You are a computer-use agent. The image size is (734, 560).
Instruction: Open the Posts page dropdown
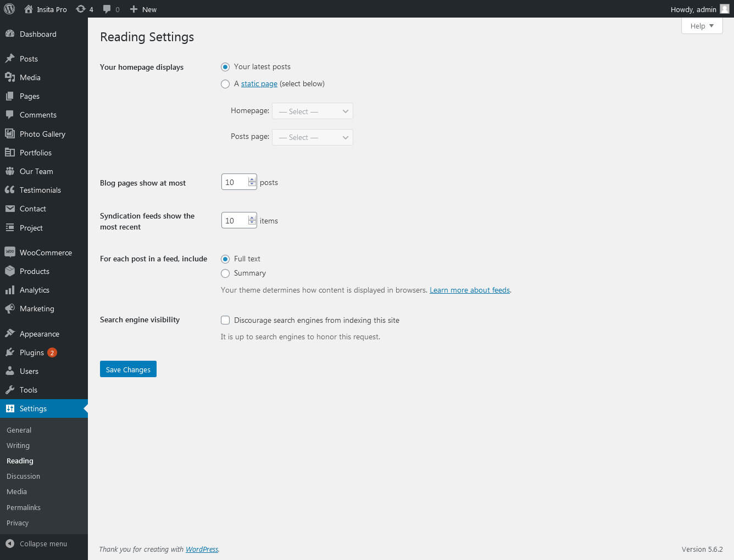coord(312,137)
